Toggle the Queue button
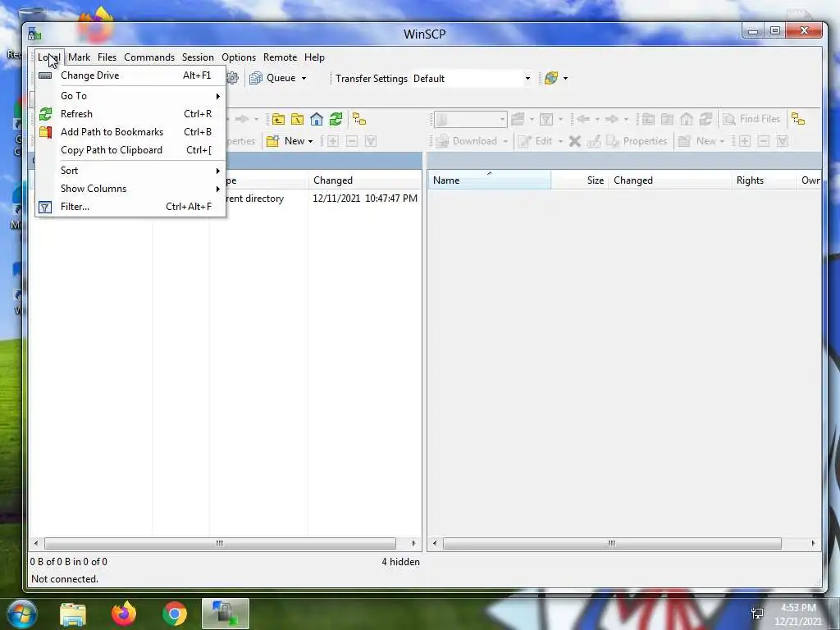840x630 pixels. (x=273, y=78)
